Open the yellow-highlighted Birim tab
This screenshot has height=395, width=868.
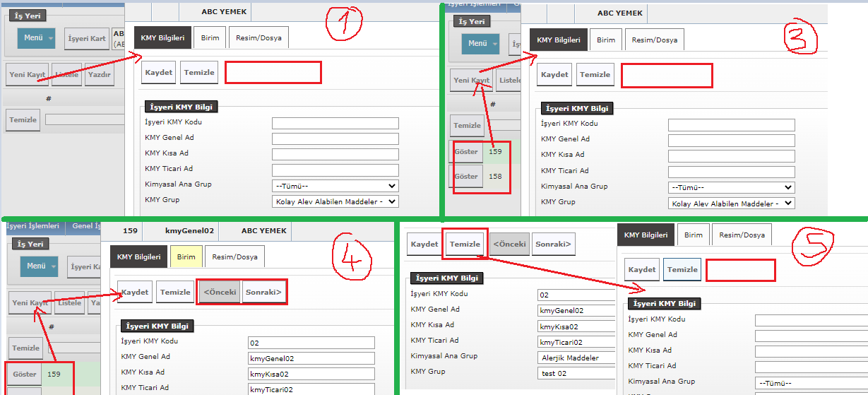click(x=186, y=257)
